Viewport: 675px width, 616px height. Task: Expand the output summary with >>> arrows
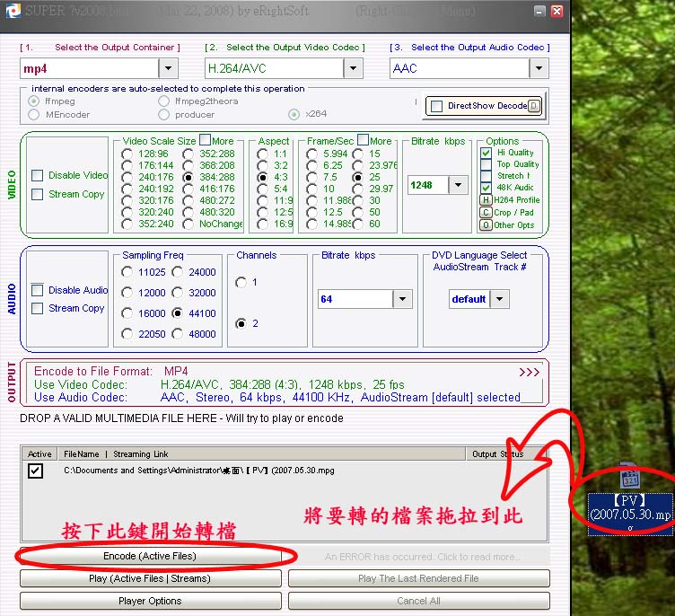point(529,372)
